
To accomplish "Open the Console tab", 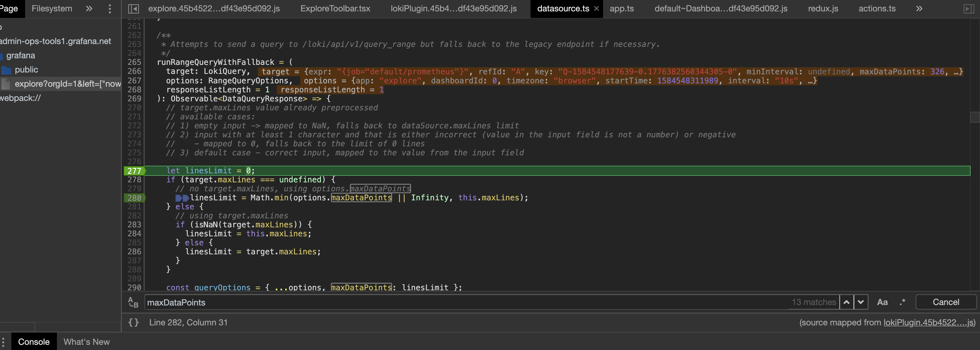I will [33, 341].
